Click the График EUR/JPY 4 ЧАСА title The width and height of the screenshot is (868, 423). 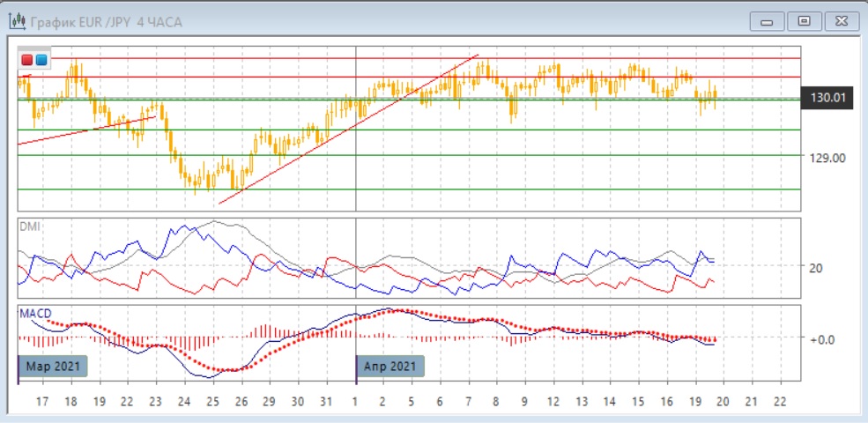tap(107, 21)
